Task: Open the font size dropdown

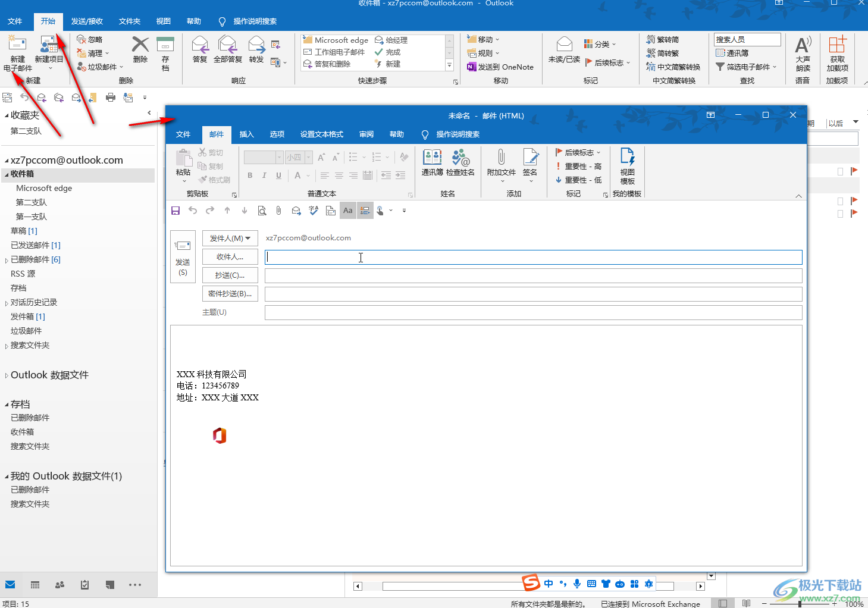Action: coord(309,157)
